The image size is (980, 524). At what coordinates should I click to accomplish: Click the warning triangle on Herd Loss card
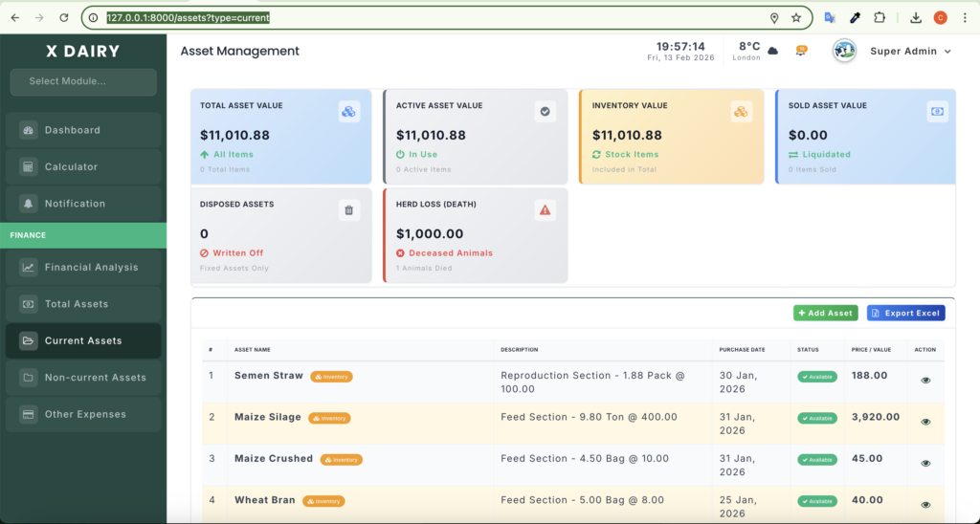[545, 210]
